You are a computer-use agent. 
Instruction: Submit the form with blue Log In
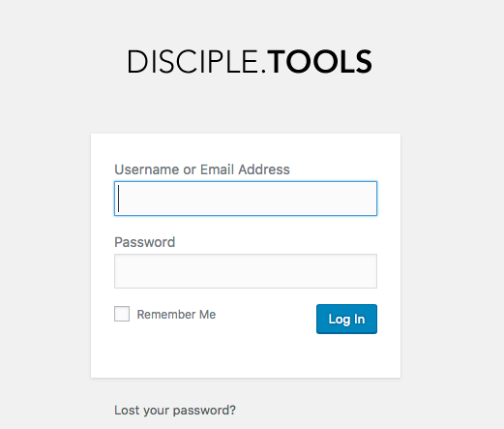click(346, 319)
